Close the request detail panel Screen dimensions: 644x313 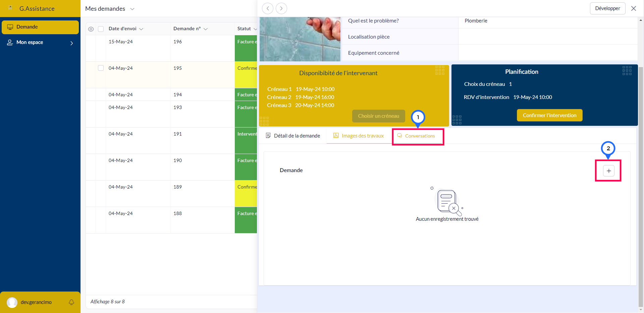(633, 8)
